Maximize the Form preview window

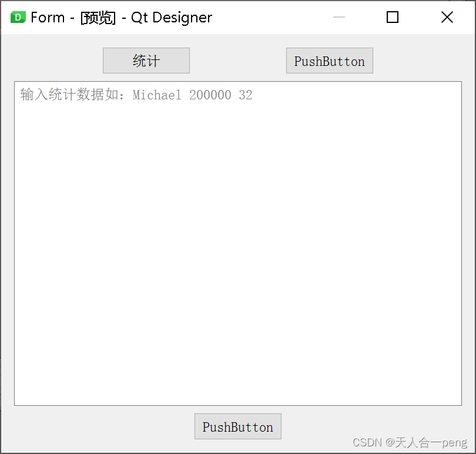392,17
